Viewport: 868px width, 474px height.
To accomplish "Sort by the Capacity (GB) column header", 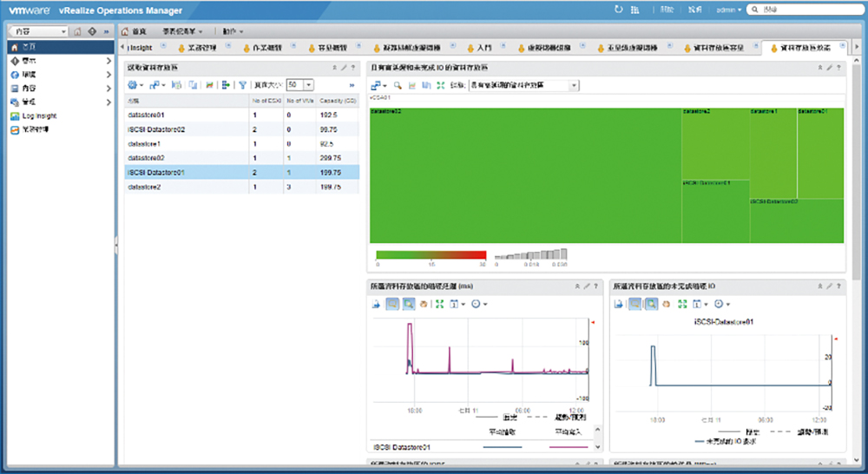I will pos(338,101).
